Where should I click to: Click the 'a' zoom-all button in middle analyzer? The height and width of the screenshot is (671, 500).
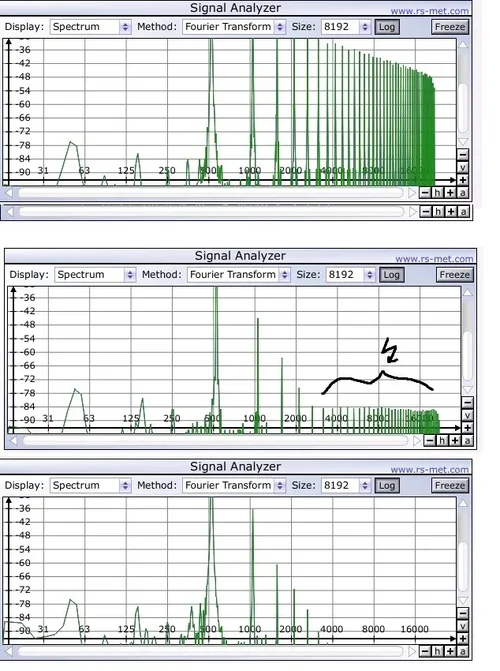coord(467,440)
